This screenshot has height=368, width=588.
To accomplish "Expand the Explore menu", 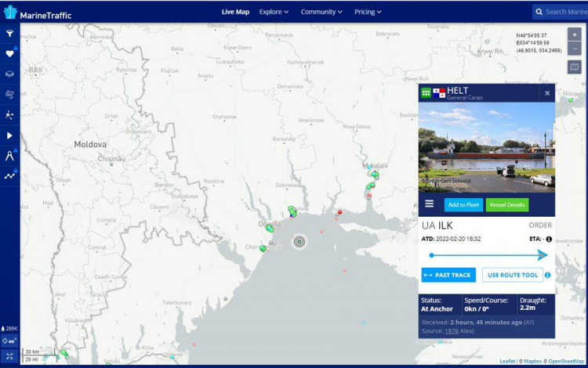I will point(274,12).
